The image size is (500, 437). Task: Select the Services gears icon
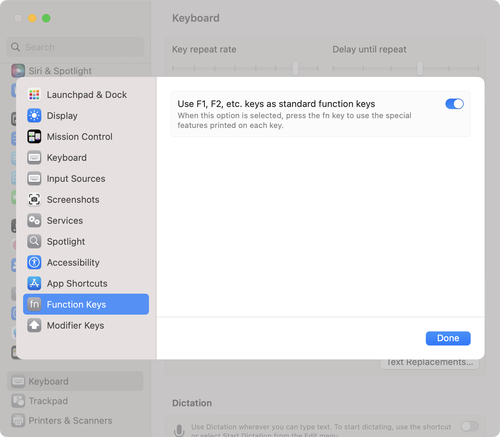(34, 221)
